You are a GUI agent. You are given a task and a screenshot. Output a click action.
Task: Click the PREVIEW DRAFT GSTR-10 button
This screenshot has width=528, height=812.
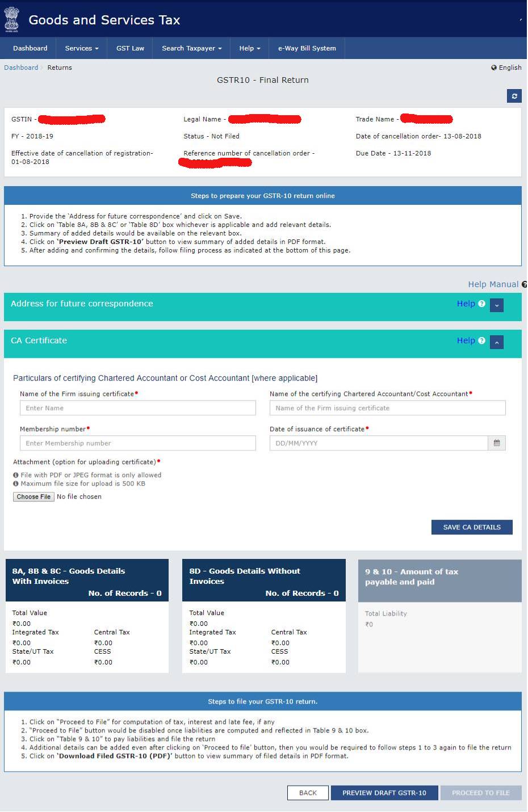point(384,792)
